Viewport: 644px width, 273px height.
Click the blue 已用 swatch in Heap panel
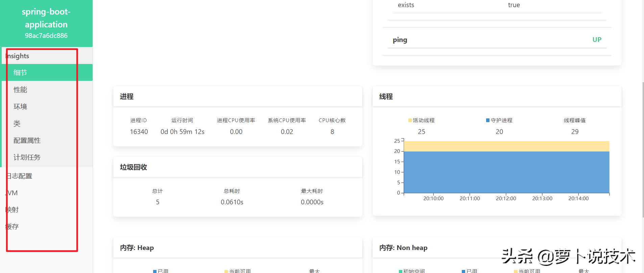click(155, 271)
